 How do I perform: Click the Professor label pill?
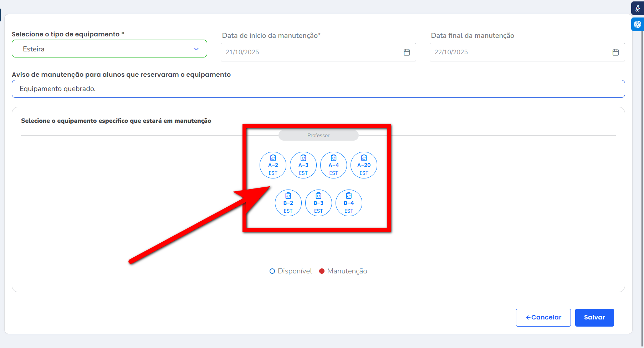coord(318,135)
